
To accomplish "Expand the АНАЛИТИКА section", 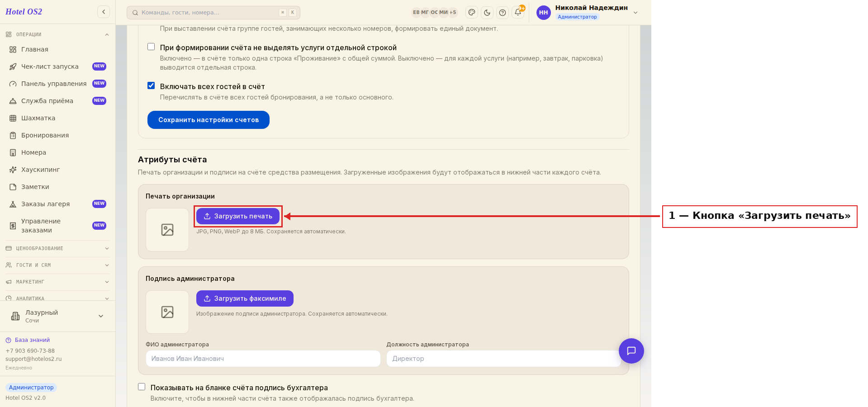I will pyautogui.click(x=57, y=298).
